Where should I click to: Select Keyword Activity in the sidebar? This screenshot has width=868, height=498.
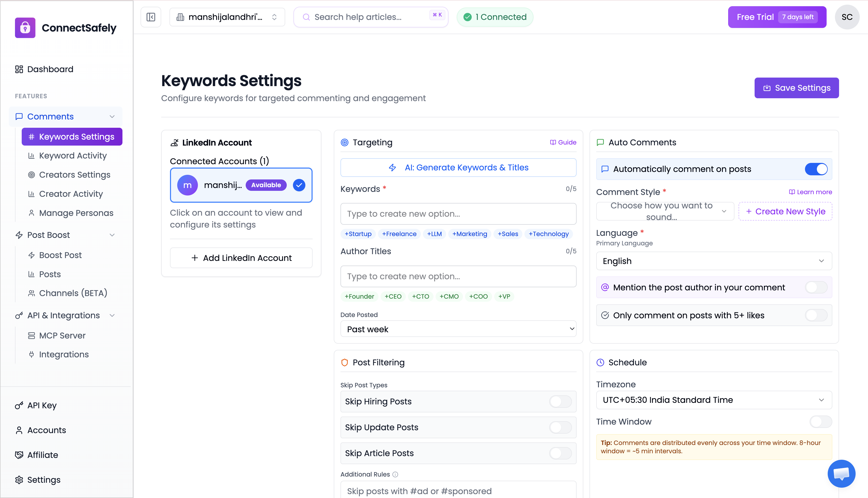[72, 156]
